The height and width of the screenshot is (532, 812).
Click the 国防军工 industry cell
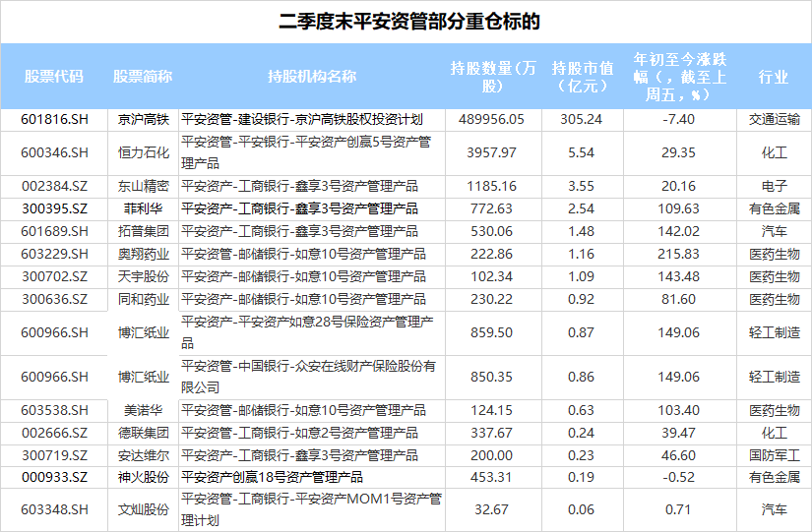click(x=775, y=456)
